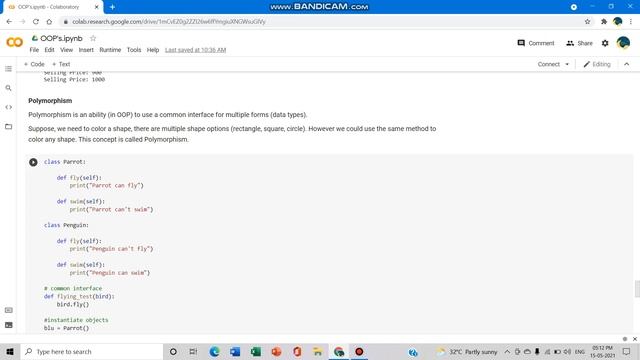
Task: Show hidden system tray icons
Action: tap(507, 351)
